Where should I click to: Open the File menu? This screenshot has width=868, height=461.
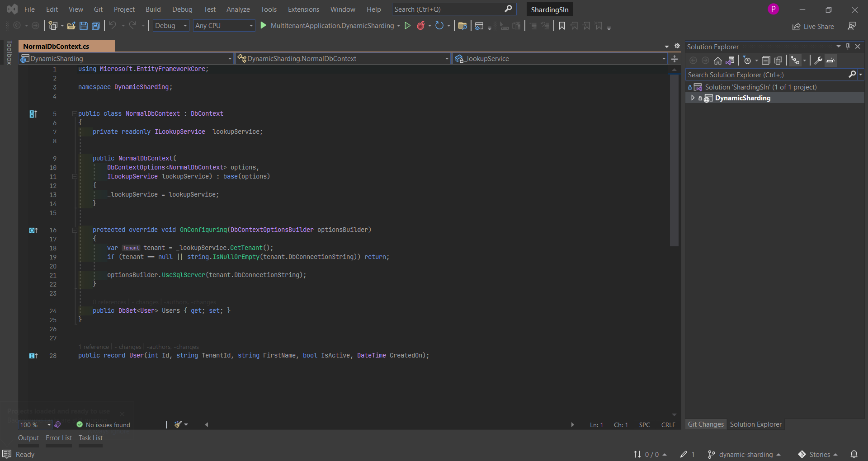(x=29, y=9)
